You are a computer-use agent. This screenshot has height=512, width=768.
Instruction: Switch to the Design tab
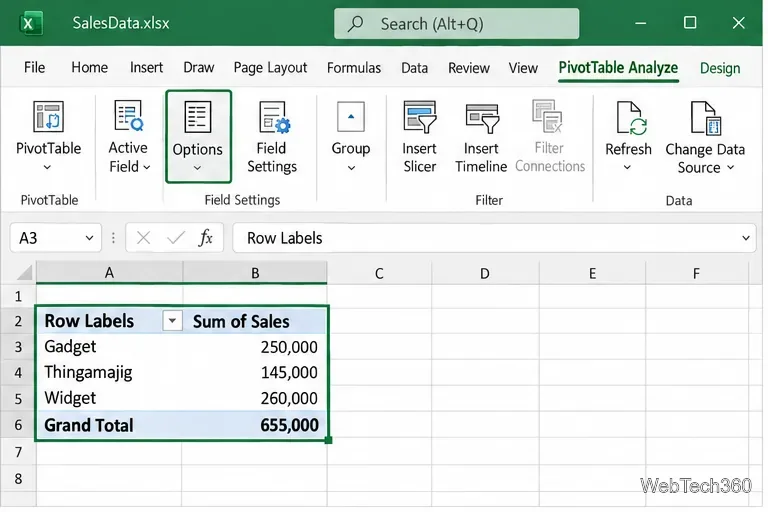720,68
